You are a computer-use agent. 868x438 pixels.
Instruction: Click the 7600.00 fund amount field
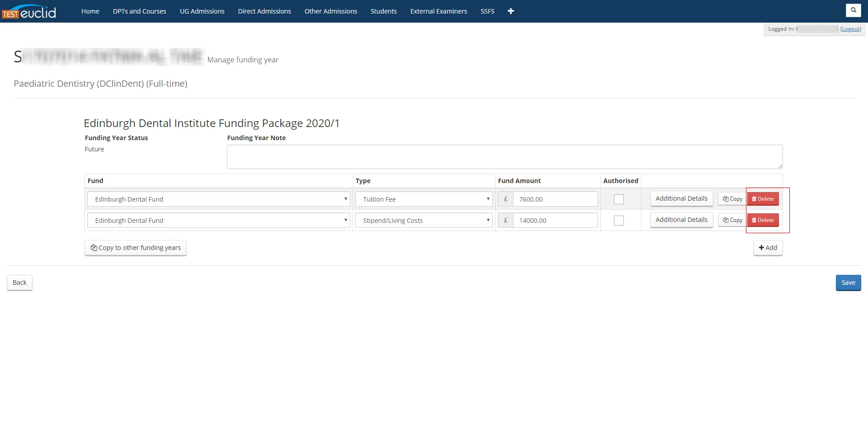[x=555, y=199]
